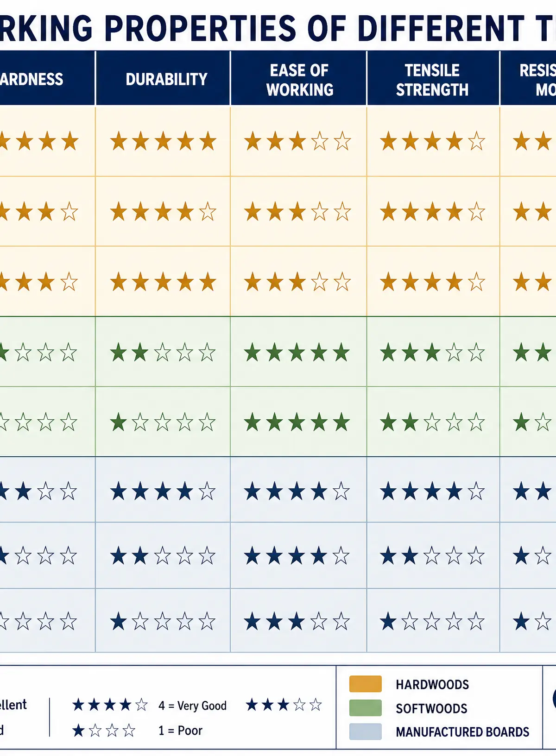Click the Tensile Strength column header
The height and width of the screenshot is (756, 556).
coord(433,78)
